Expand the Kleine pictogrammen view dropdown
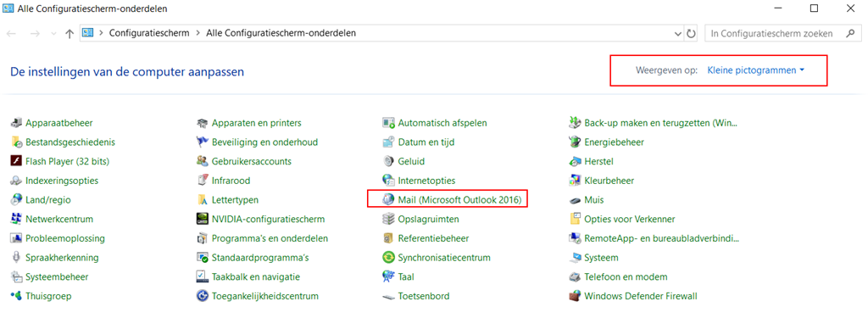 coord(755,70)
